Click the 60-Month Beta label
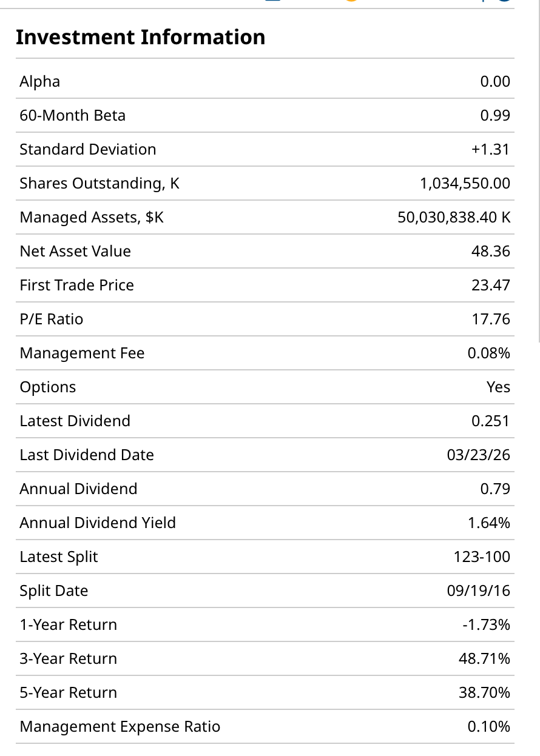This screenshot has width=540, height=756. 73,115
